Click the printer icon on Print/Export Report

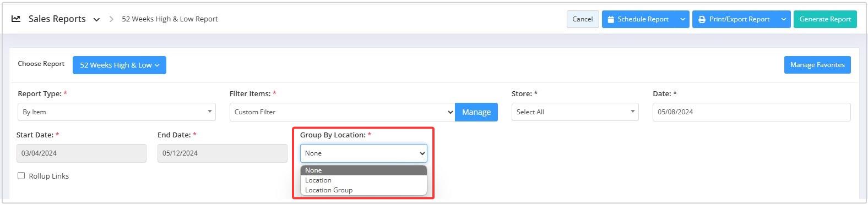[x=702, y=19]
